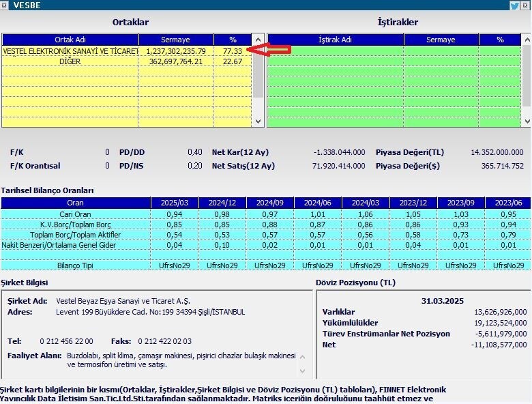Screen dimensions: 532x404
Task: Sort by Ortak Adı column header
Action: [x=70, y=40]
